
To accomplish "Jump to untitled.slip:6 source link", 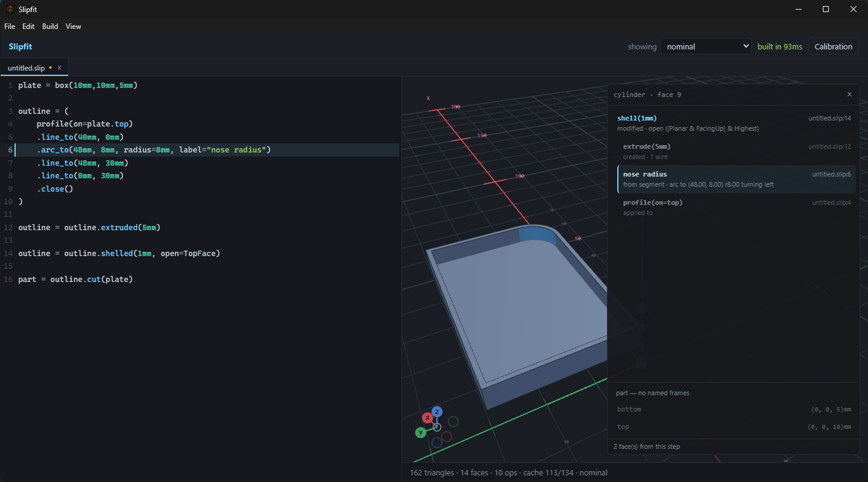I will [831, 174].
